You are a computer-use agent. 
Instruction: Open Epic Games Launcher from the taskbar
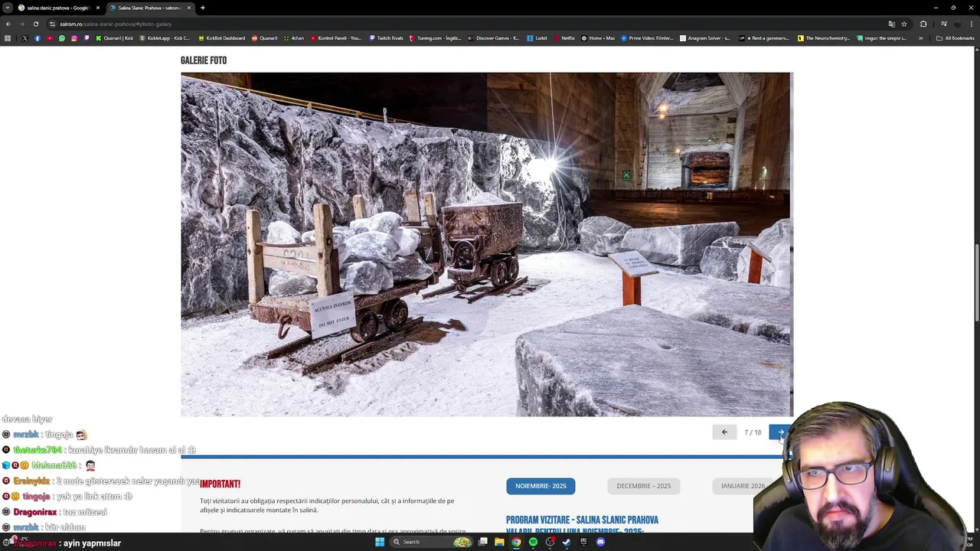click(x=583, y=542)
